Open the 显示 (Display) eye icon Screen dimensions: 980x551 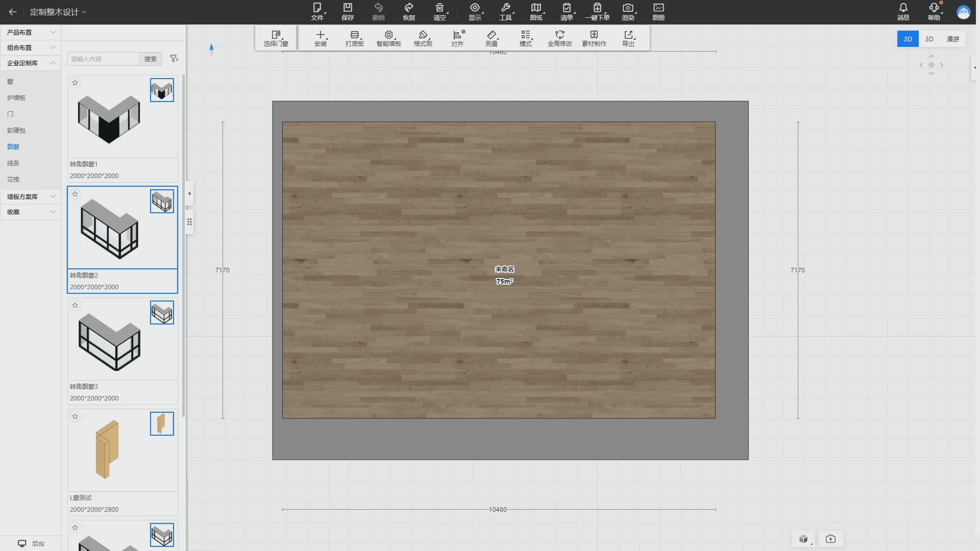tap(475, 11)
